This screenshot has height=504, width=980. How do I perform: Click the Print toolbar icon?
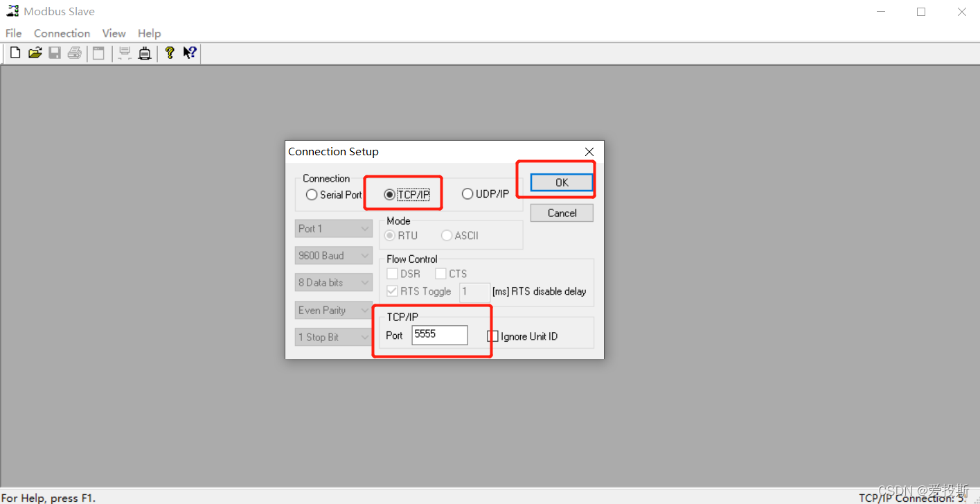pos(75,53)
